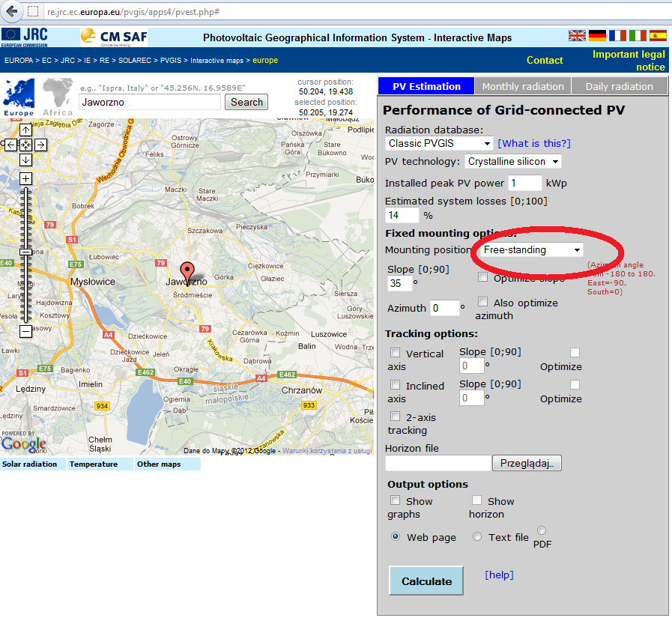
Task: Click the location search field containing Jaworzno
Action: (150, 102)
